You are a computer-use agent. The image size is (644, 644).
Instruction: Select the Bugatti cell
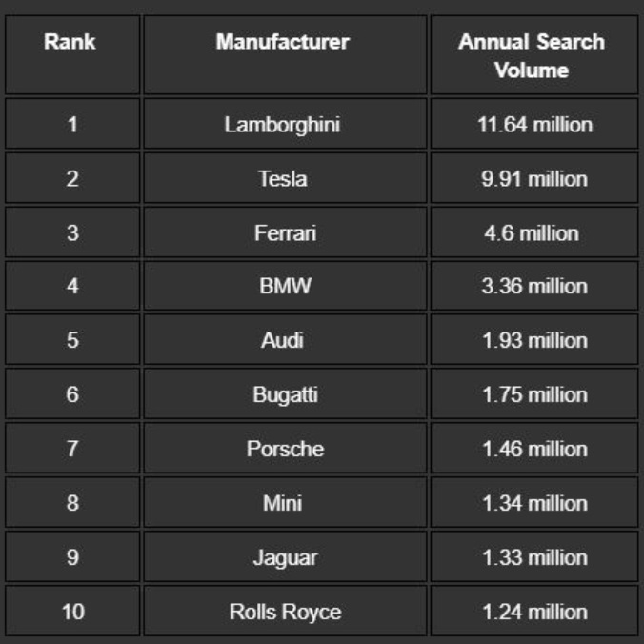point(283,394)
